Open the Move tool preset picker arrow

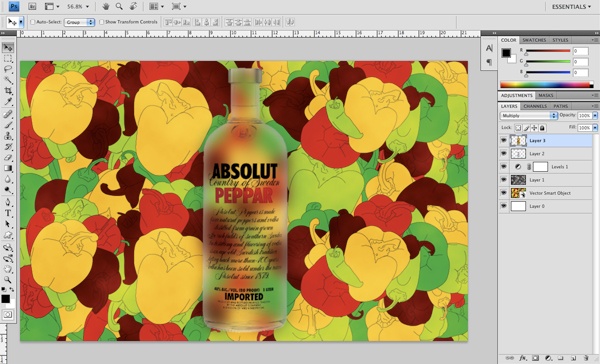[21, 22]
